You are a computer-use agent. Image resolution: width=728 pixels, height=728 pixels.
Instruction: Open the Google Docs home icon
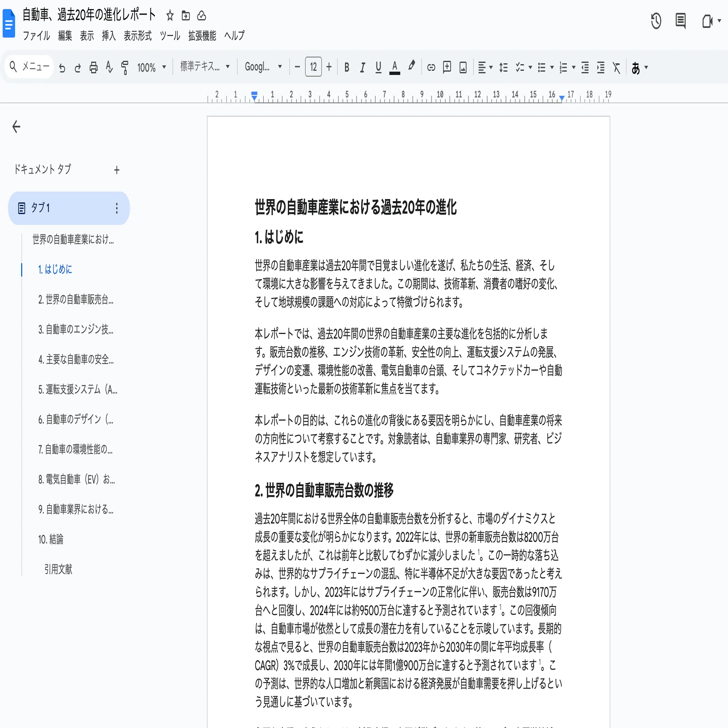click(9, 24)
